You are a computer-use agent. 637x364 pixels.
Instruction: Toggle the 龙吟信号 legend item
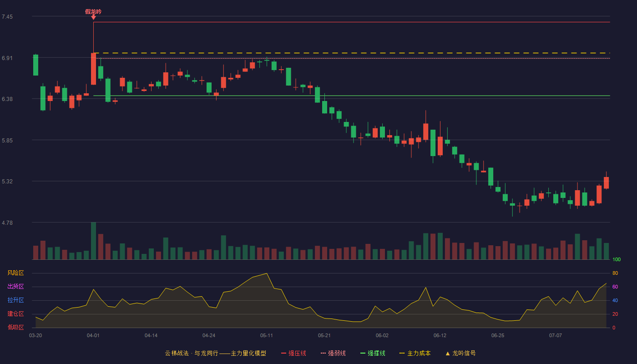click(460, 353)
